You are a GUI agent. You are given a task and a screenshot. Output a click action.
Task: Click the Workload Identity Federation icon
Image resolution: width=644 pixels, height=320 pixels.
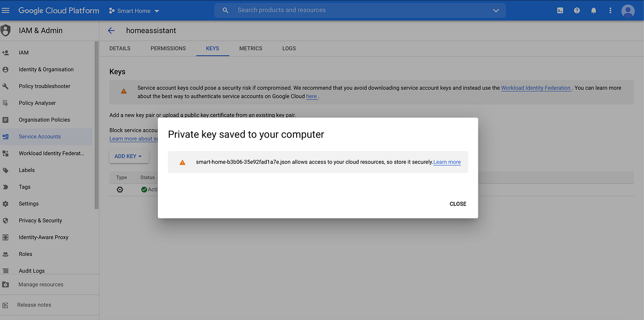click(x=6, y=153)
